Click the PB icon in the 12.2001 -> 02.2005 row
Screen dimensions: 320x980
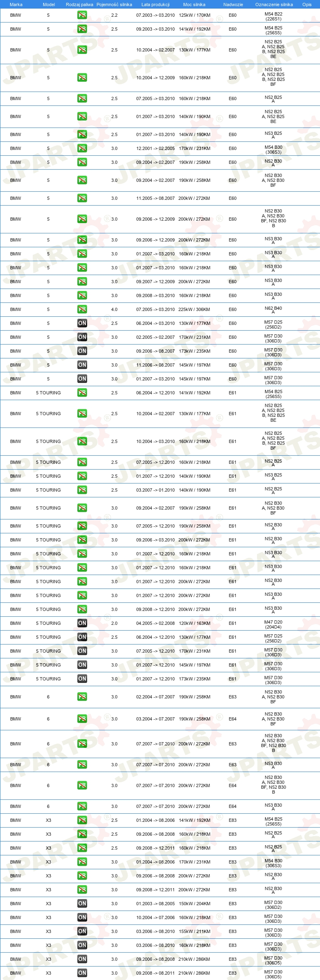[82, 148]
